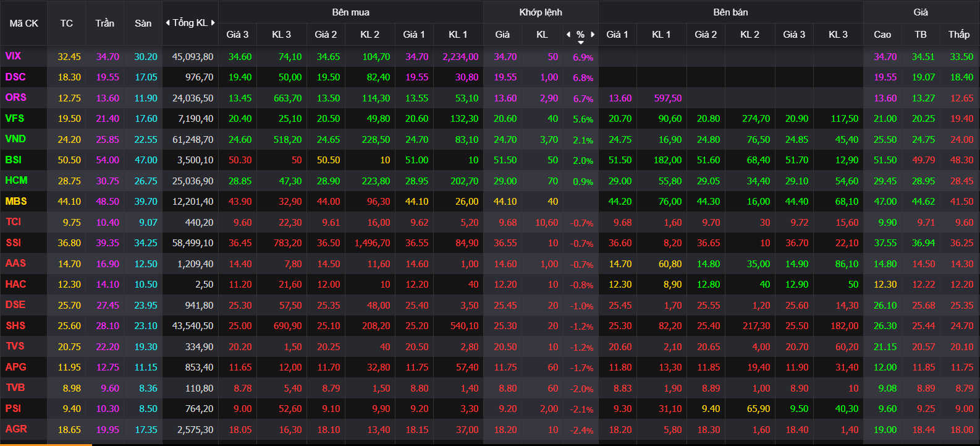Click the right arrow beside the % column
Image resolution: width=980 pixels, height=446 pixels.
[x=593, y=35]
